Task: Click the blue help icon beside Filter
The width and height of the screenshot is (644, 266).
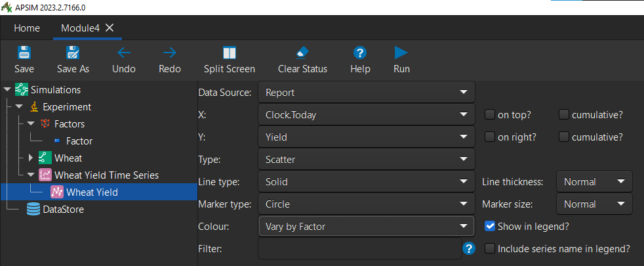Action: coord(469,248)
